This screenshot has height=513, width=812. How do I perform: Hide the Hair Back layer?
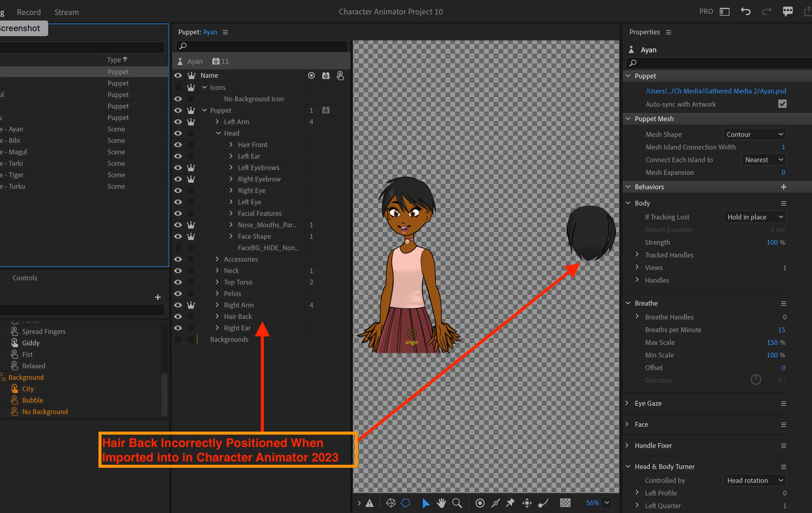coord(178,316)
